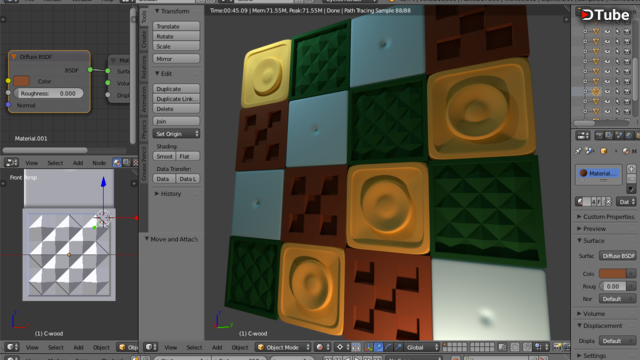Collapse the Transform panel in tool shelf
Screen dimensions: 640x360
tap(157, 11)
